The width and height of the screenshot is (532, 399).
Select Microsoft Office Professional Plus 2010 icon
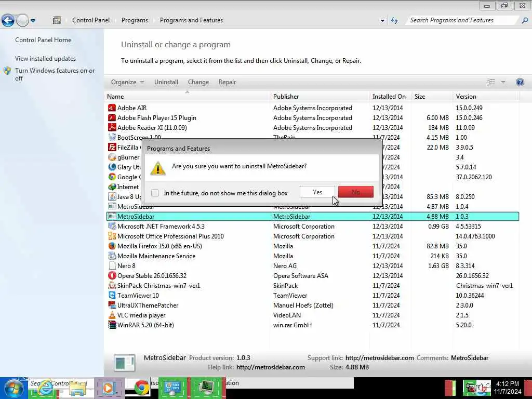[x=112, y=236]
